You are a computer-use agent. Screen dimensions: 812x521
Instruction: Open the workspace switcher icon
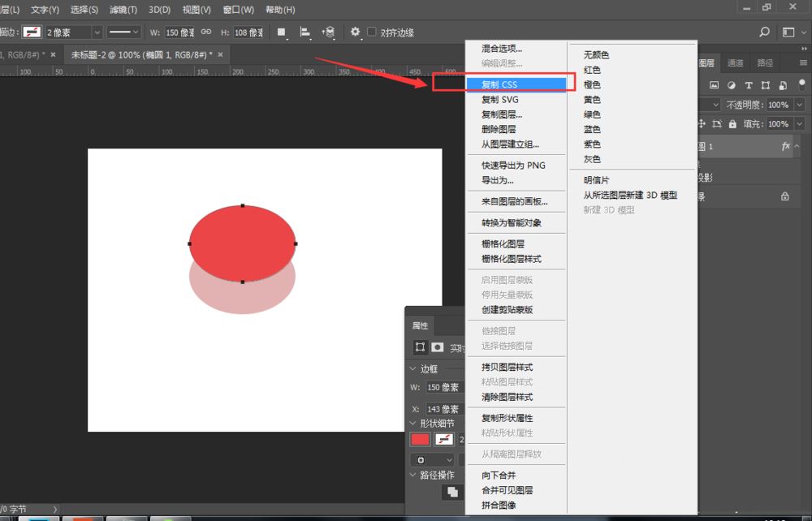coord(788,32)
